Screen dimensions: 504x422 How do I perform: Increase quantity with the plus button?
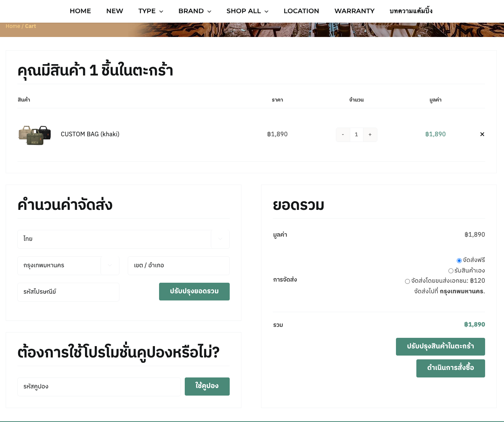click(x=370, y=135)
